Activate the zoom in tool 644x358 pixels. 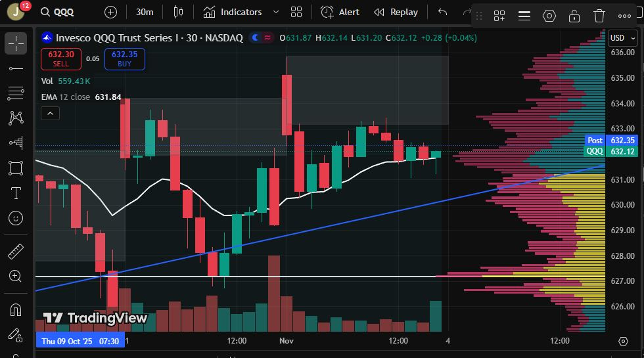[16, 277]
